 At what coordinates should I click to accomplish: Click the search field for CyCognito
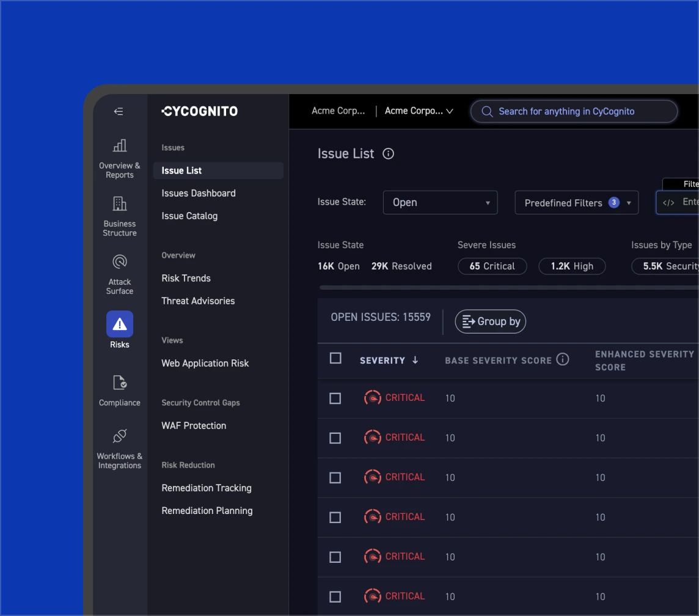point(573,111)
